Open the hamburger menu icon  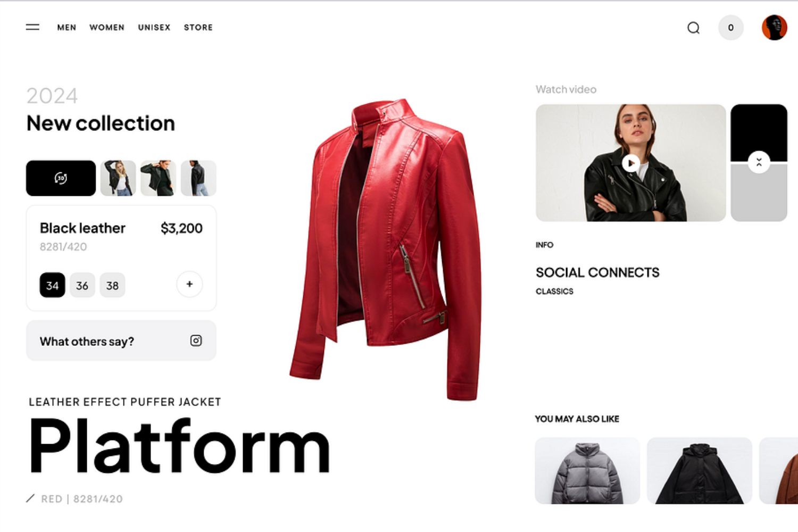click(32, 27)
